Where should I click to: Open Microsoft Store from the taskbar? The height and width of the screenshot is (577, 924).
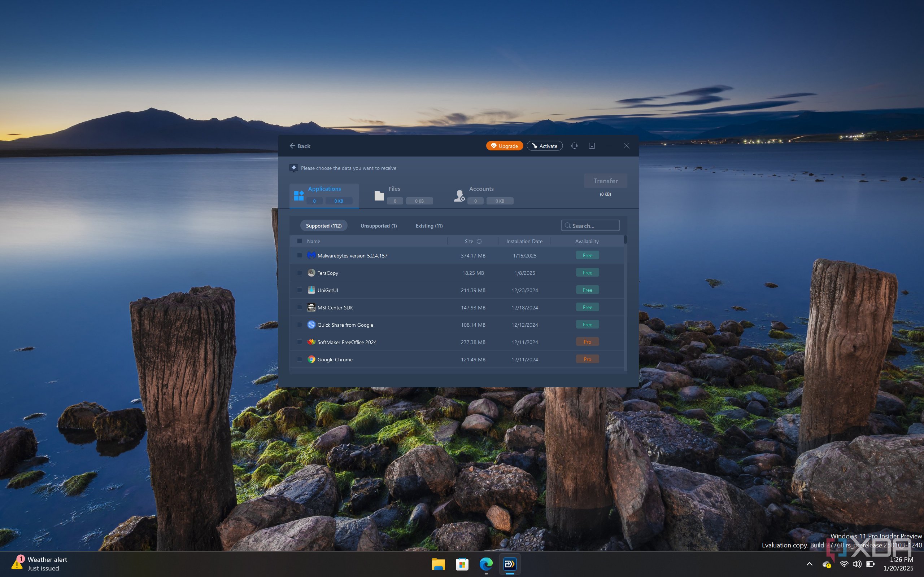pyautogui.click(x=462, y=564)
